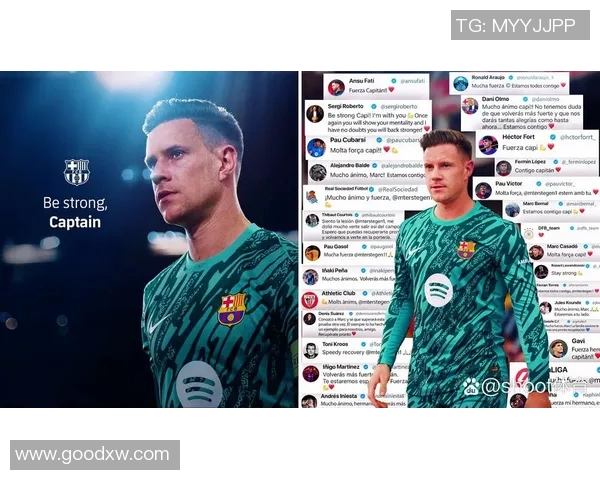Click Pau Cubarsí's name
Screen dimensions: 600x480
coord(348,140)
